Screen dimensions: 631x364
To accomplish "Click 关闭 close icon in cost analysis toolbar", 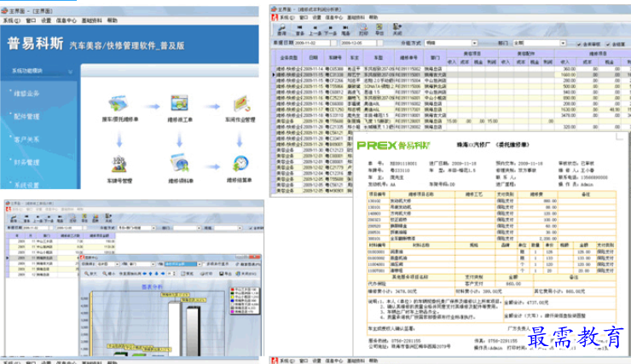I will 397,29.
